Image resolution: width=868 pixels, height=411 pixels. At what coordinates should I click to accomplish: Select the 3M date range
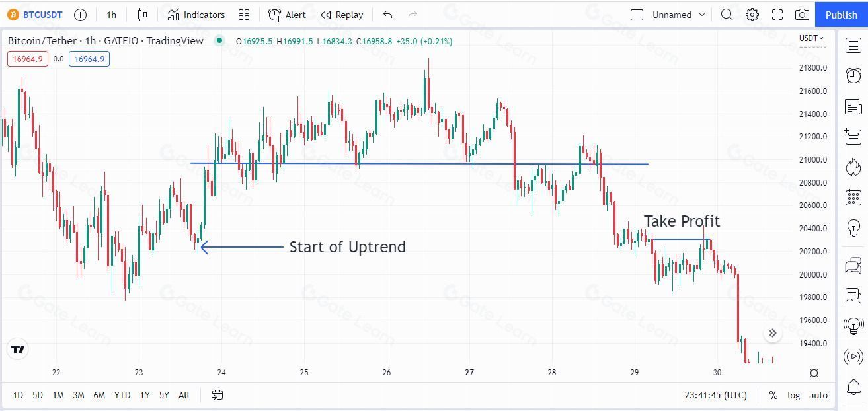[78, 395]
